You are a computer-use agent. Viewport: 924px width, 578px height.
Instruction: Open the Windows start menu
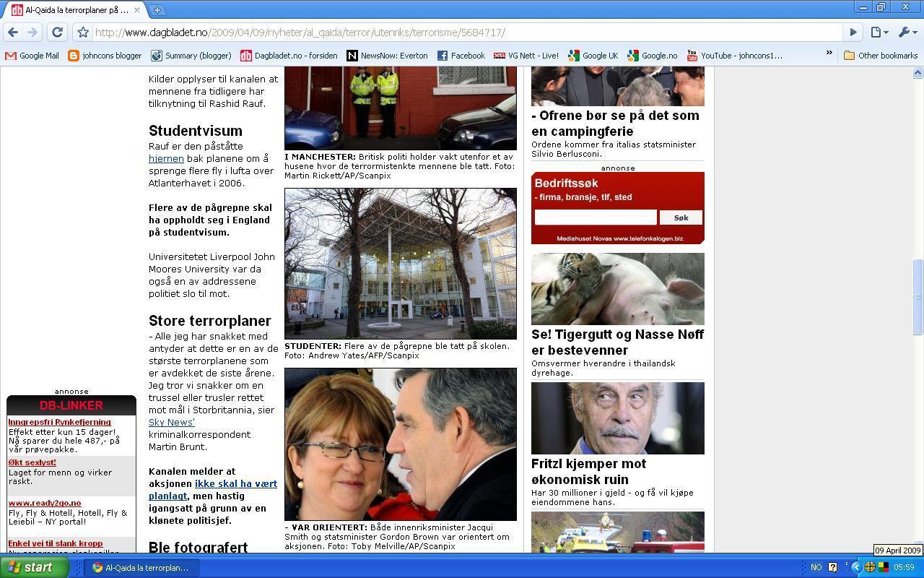click(x=35, y=567)
